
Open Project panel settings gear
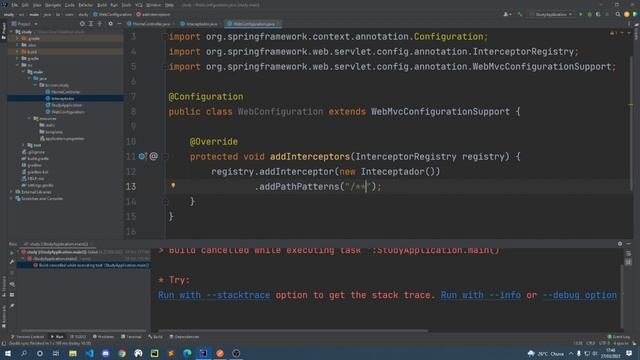110,24
